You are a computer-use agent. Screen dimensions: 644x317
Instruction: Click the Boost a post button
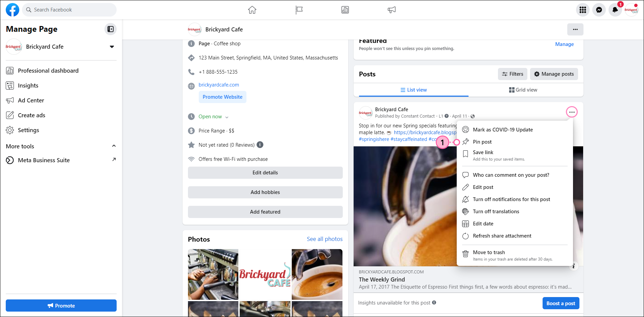[x=561, y=303]
